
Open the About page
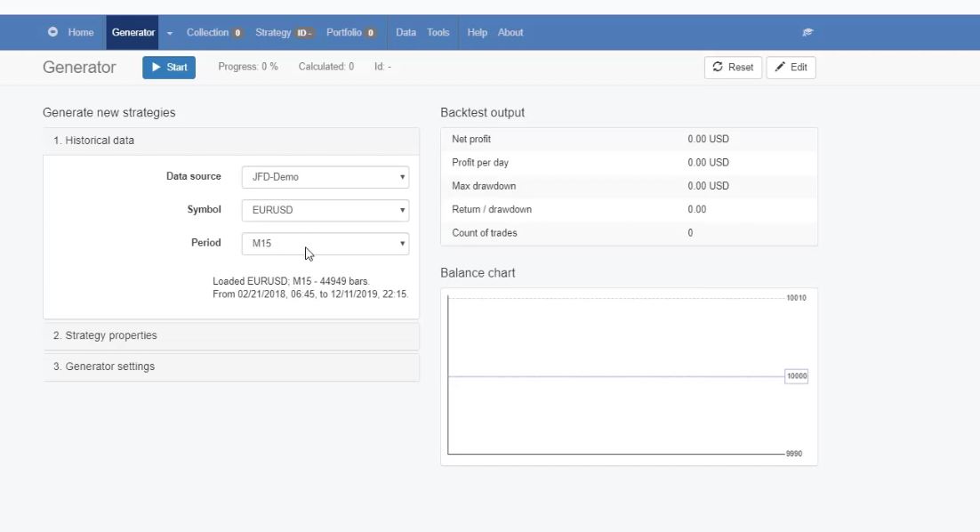coord(510,33)
